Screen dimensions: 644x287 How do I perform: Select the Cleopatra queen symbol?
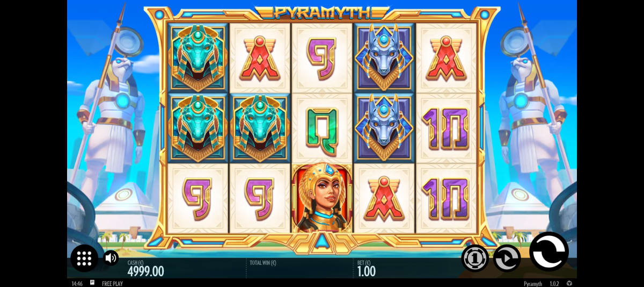[322, 198]
